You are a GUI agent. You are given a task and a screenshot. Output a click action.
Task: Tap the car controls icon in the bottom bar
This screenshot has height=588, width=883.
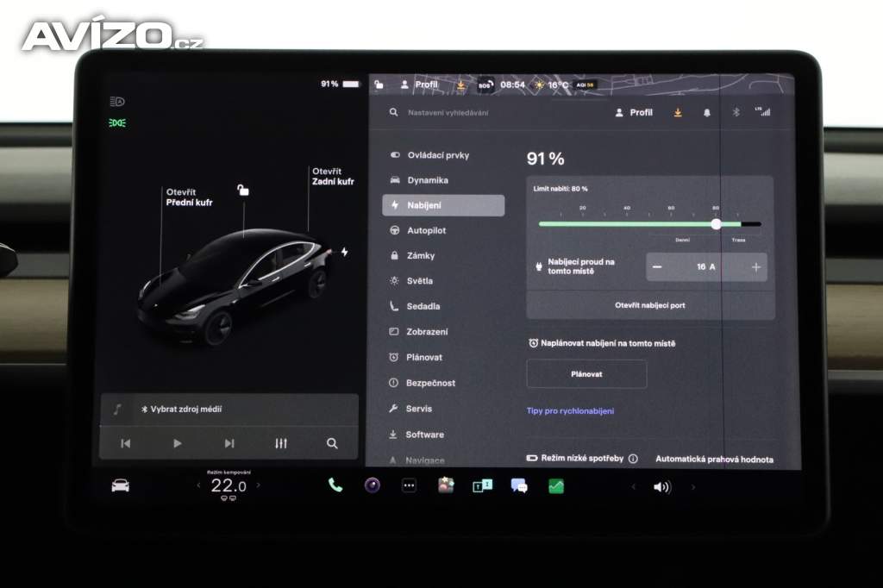120,485
